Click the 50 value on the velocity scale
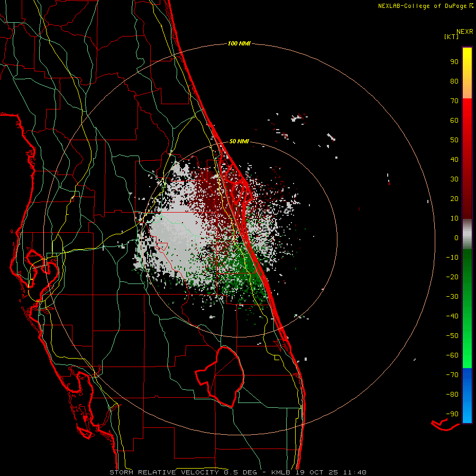 tap(454, 140)
